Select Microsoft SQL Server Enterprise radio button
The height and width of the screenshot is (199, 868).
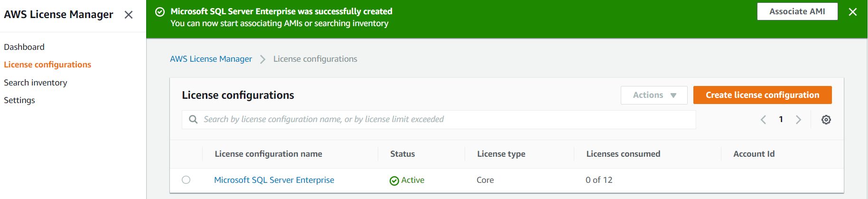pyautogui.click(x=186, y=180)
